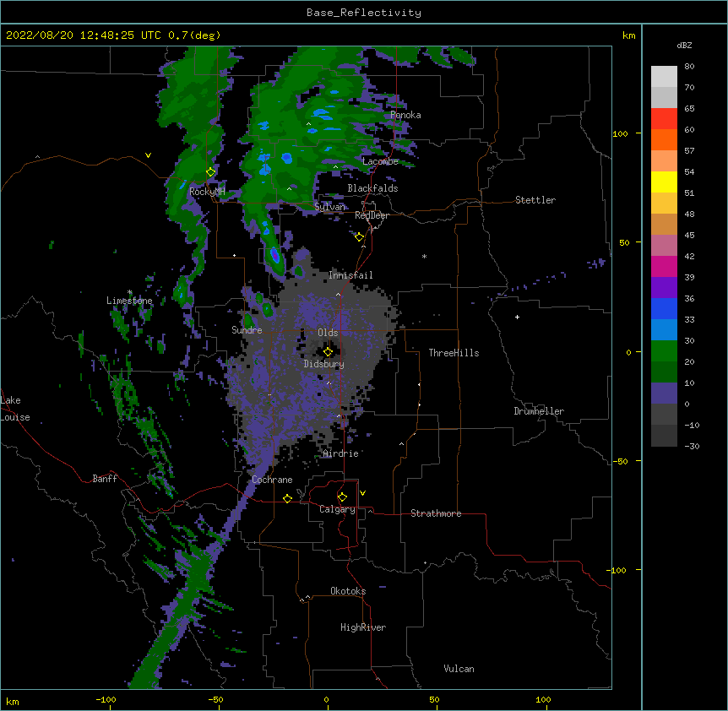Click the yellow V marker east of Calgary
The width and height of the screenshot is (728, 711).
pyautogui.click(x=362, y=493)
